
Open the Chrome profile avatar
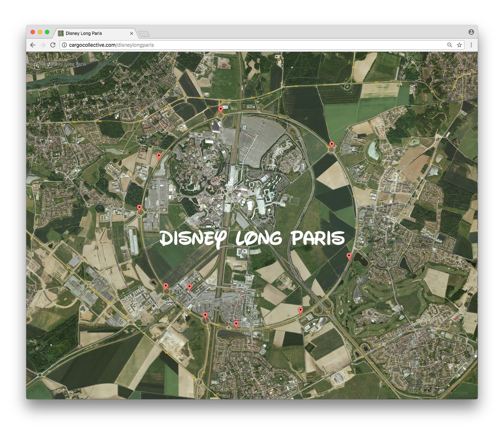pos(471,32)
